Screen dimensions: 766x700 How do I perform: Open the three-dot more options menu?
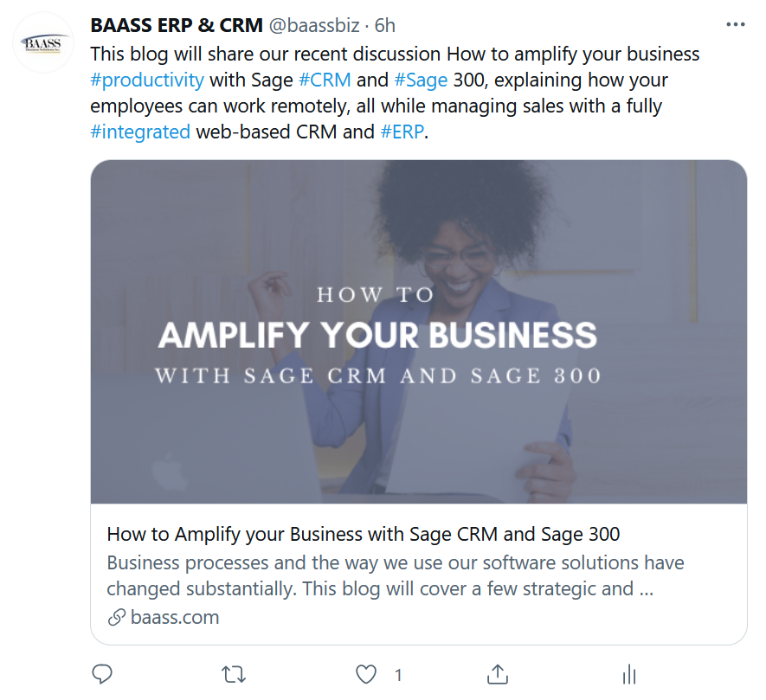pos(735,25)
